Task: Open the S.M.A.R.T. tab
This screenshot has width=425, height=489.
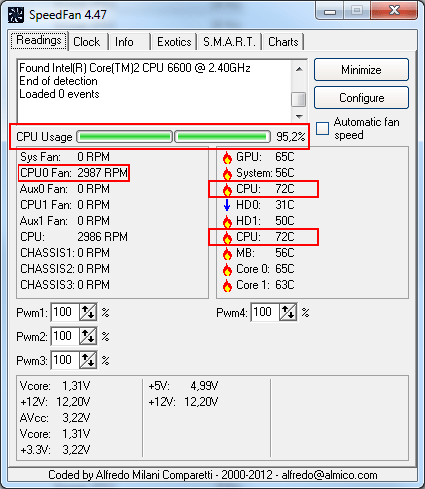Action: point(229,42)
